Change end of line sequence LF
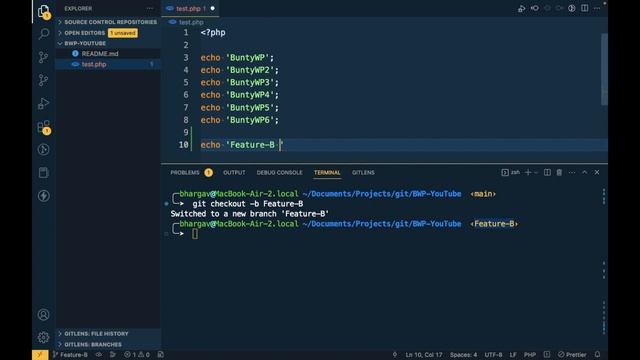The height and width of the screenshot is (360, 640). 513,355
